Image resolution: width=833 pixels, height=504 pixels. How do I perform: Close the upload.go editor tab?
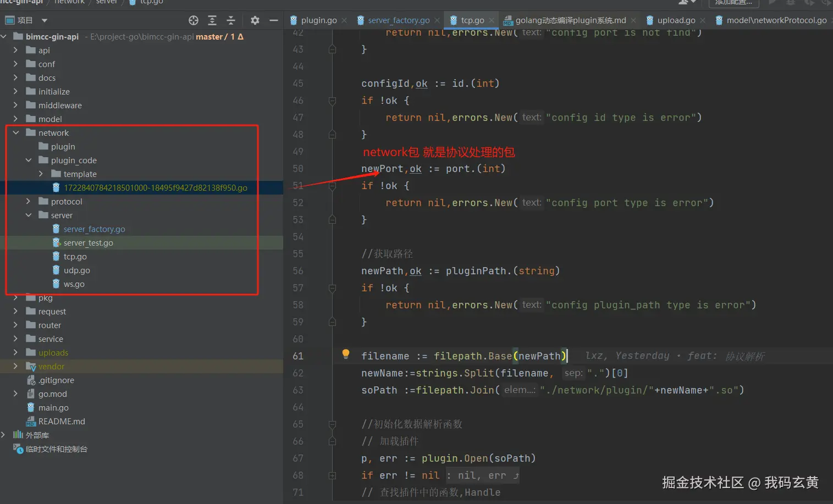pos(703,20)
